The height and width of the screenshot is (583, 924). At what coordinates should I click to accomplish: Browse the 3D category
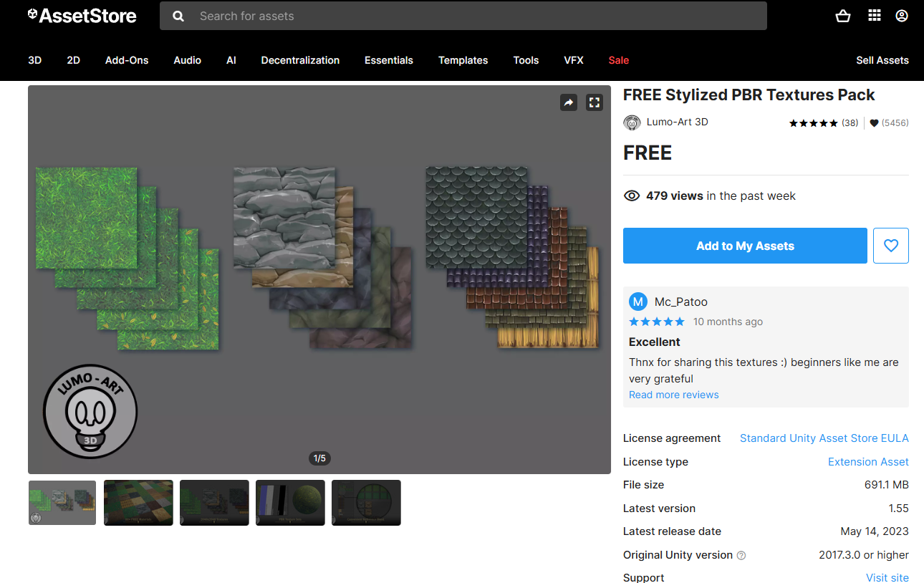coord(34,60)
